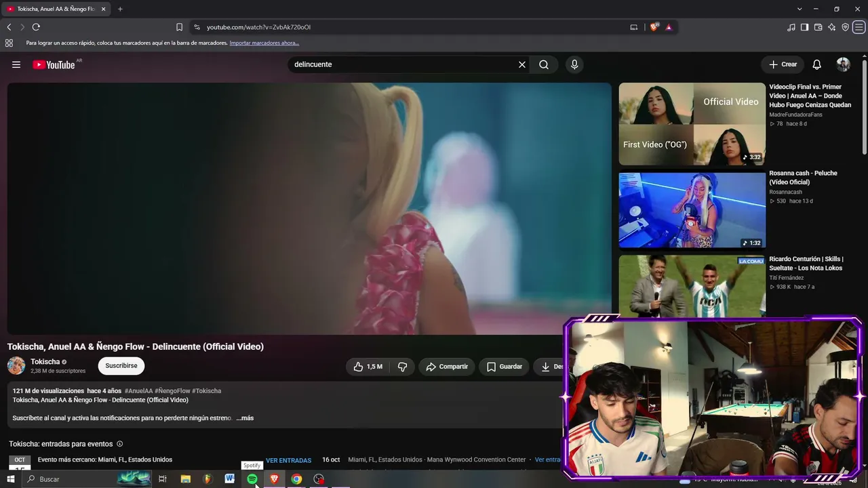868x488 pixels.
Task: Close the Tokischa browser tab
Action: 103,9
